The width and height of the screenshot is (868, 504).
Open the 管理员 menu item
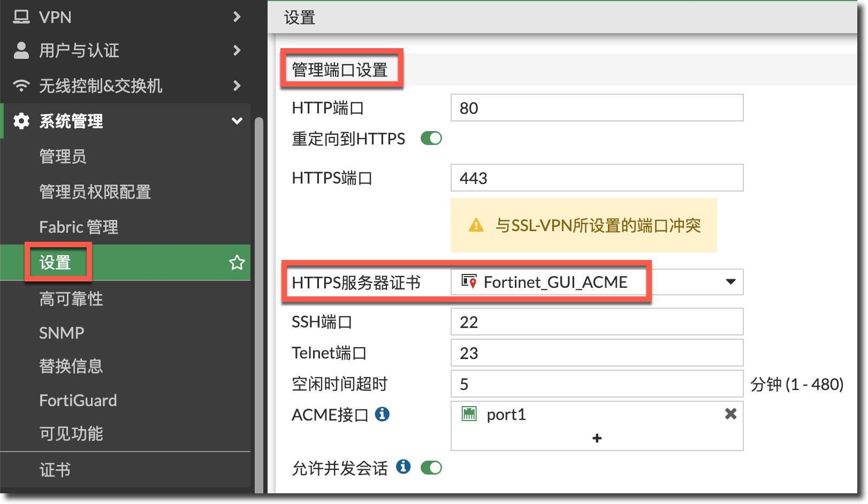(63, 156)
